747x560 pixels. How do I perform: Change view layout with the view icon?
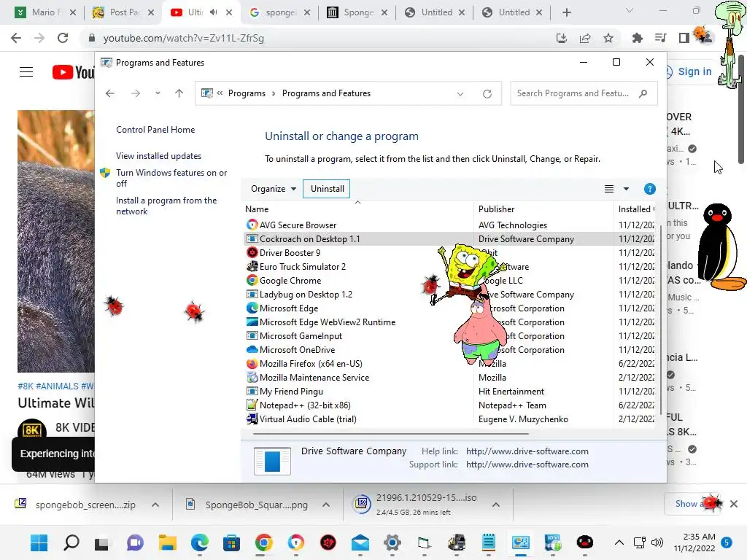pos(609,189)
